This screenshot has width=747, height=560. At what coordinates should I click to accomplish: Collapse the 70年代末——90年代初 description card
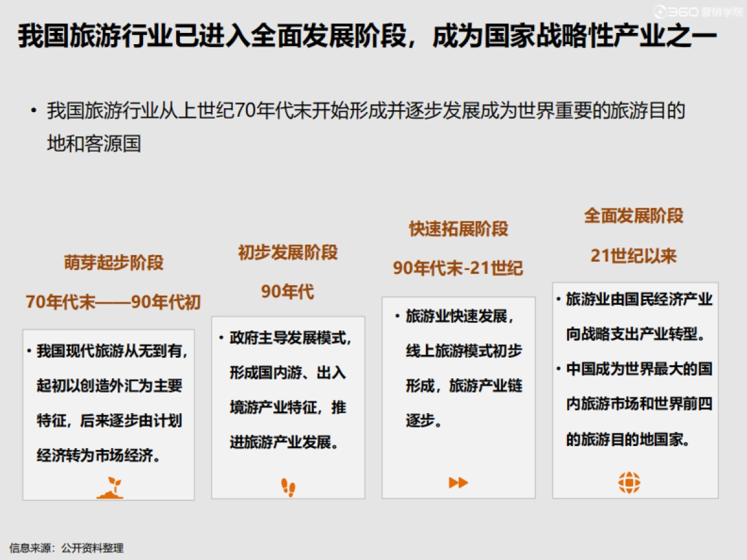108,413
